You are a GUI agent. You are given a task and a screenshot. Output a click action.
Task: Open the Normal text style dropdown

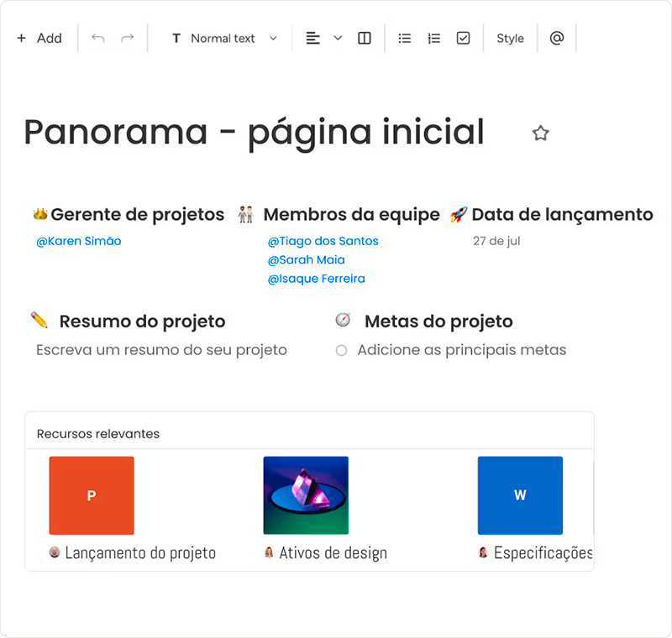224,39
